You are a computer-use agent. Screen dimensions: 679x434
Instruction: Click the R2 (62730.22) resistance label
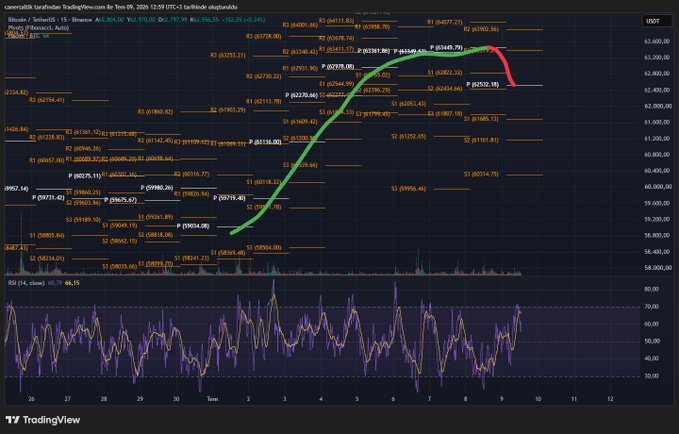click(264, 76)
